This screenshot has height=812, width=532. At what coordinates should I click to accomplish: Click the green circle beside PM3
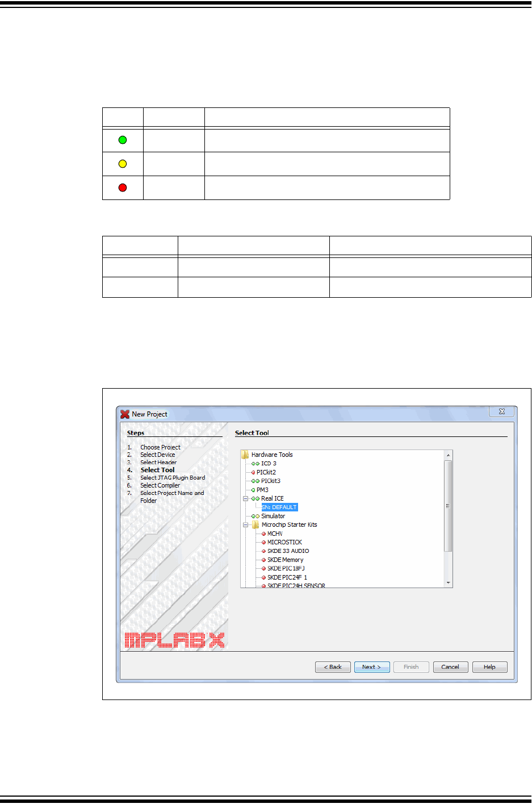253,490
